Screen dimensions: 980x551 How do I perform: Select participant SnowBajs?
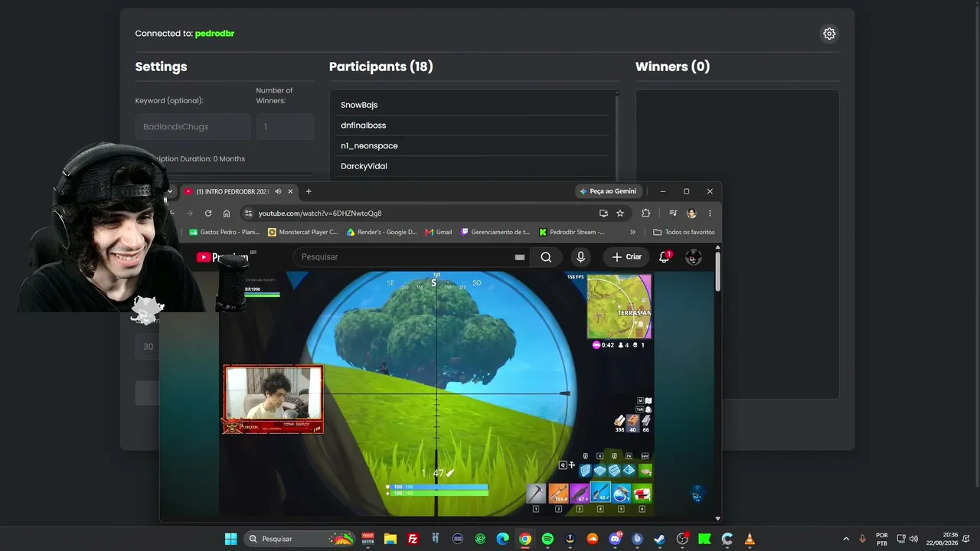472,105
